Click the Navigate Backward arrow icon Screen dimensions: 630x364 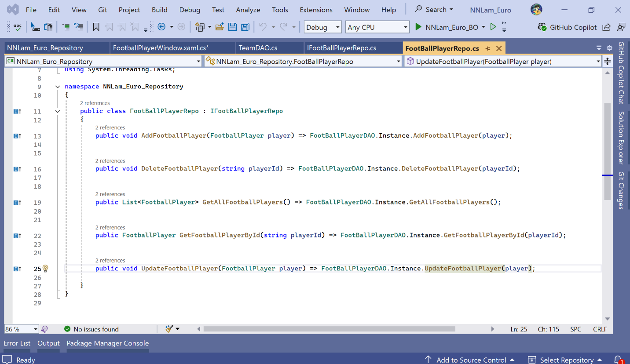pyautogui.click(x=161, y=27)
